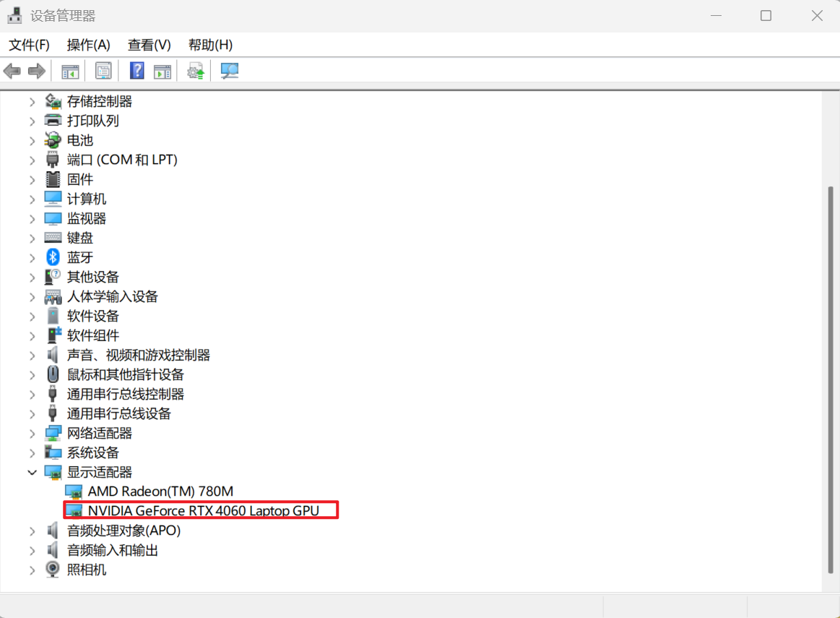Expand the 软件组件 category
840x618 pixels.
click(33, 336)
